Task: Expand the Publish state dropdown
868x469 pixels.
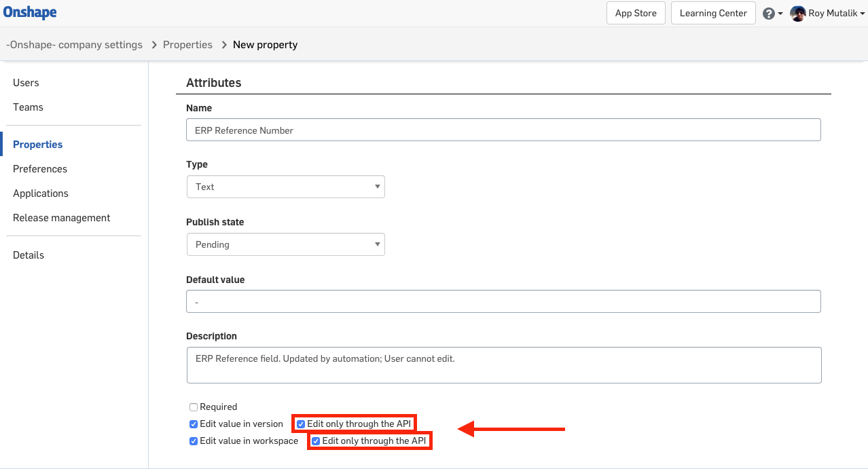Action: click(x=285, y=244)
